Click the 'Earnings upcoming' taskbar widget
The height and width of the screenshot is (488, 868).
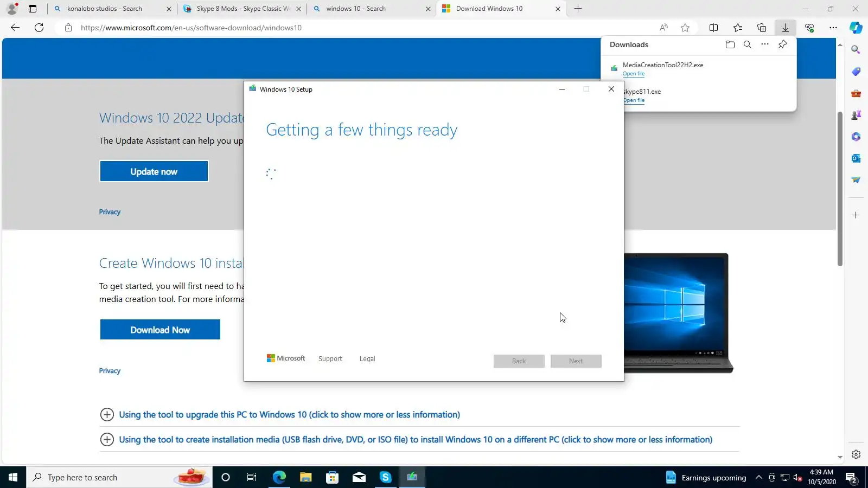(706, 478)
